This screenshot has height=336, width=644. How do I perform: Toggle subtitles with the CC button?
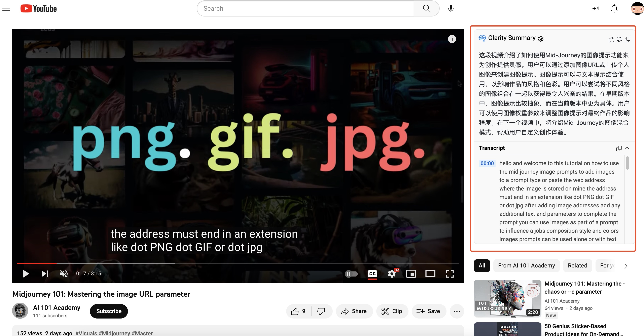(x=372, y=274)
